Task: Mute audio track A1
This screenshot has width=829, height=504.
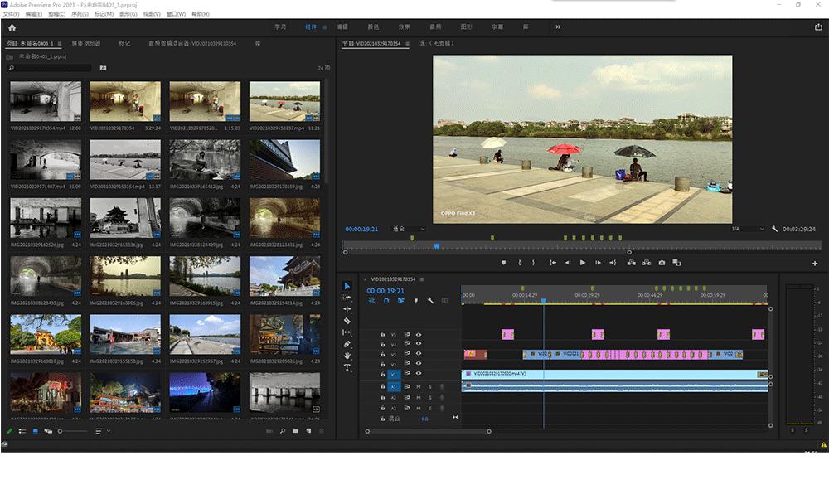Action: point(419,387)
